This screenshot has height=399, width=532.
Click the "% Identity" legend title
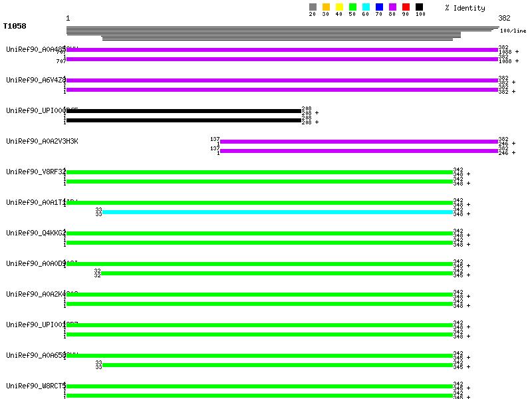(x=465, y=8)
